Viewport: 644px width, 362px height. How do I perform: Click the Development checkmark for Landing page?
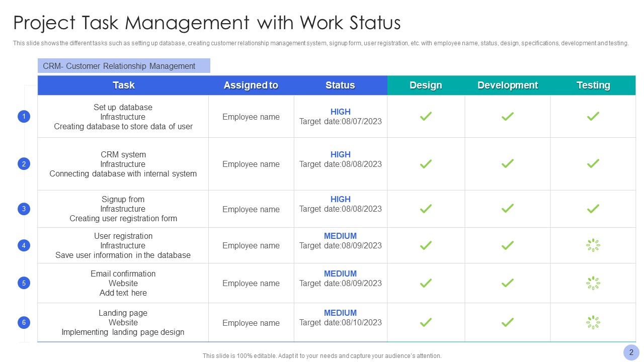point(507,322)
